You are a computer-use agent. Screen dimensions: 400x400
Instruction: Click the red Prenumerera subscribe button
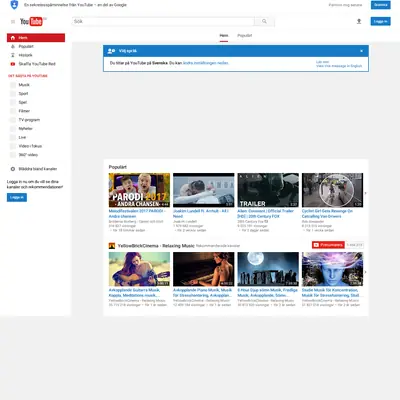pos(328,245)
